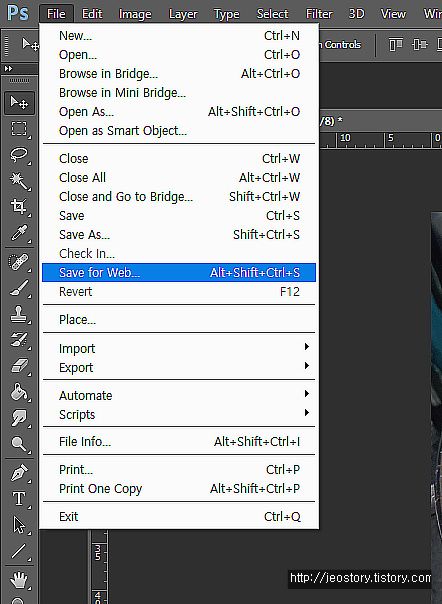Select the Pen tool

[x=19, y=473]
